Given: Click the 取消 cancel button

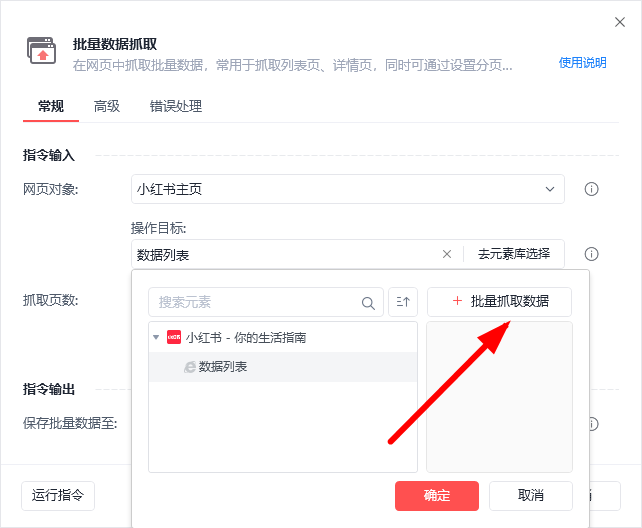Looking at the screenshot, I should tap(531, 496).
